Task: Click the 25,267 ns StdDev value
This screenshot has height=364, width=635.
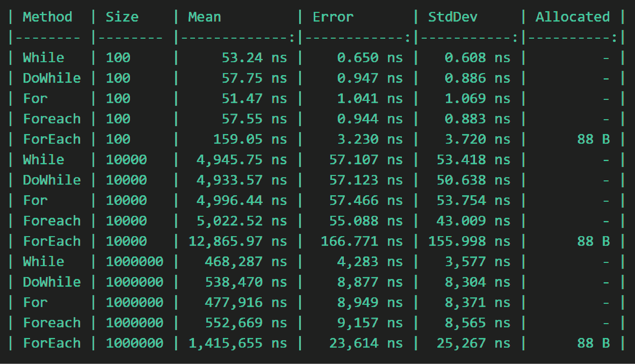Action: point(473,343)
